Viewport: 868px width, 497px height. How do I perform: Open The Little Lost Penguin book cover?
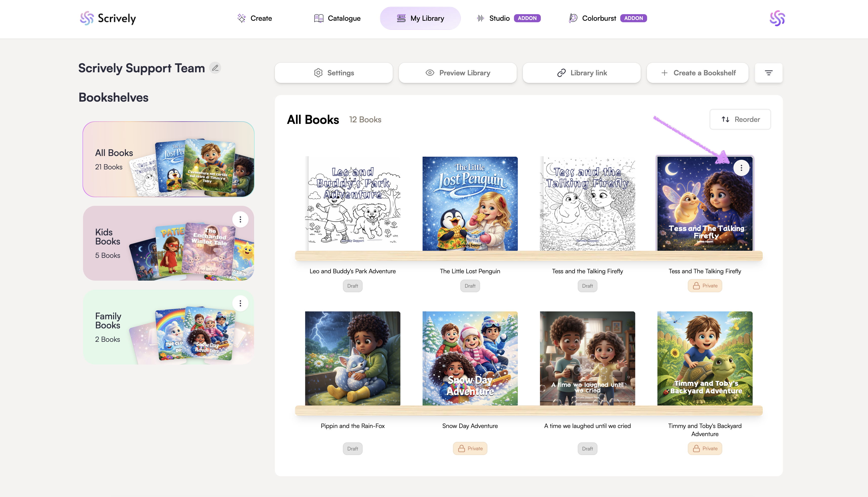[470, 204]
